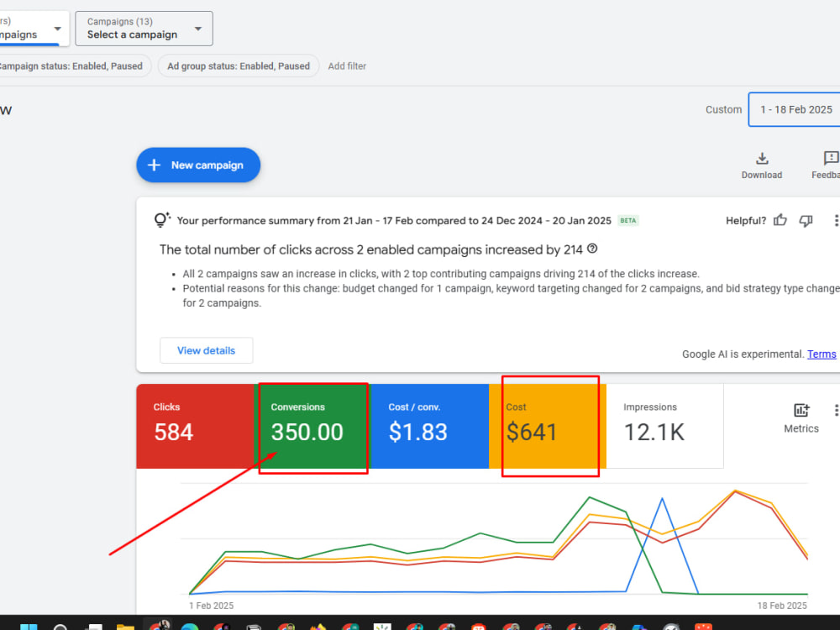Image resolution: width=840 pixels, height=630 pixels.
Task: Click the 1 Feb 2025 chart axis label
Action: point(211,606)
